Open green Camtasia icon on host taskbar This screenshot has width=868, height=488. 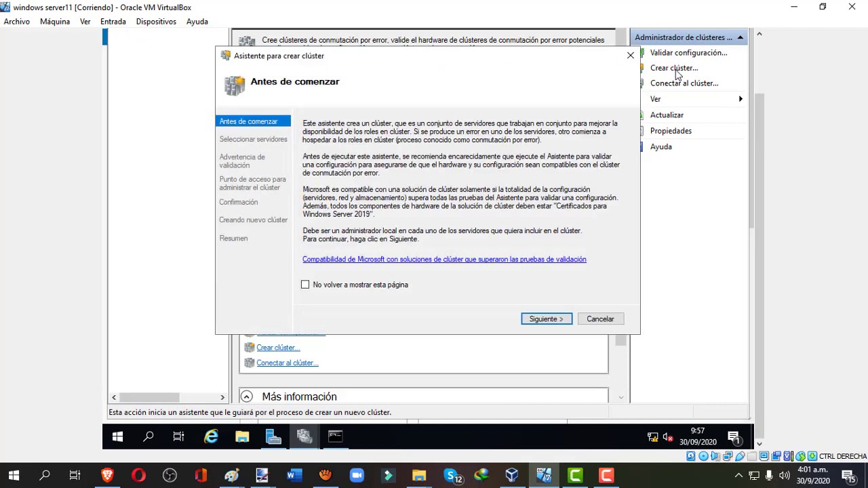coord(575,475)
